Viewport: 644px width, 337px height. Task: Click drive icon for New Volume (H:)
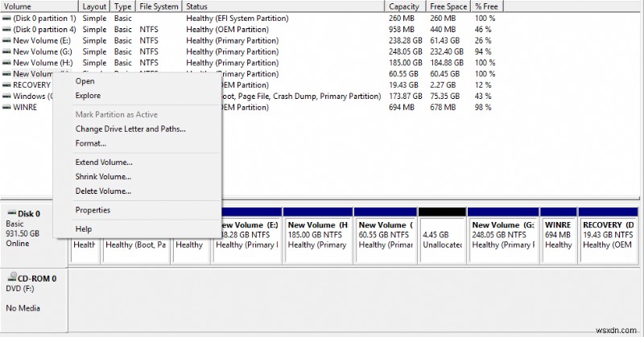[x=6, y=63]
